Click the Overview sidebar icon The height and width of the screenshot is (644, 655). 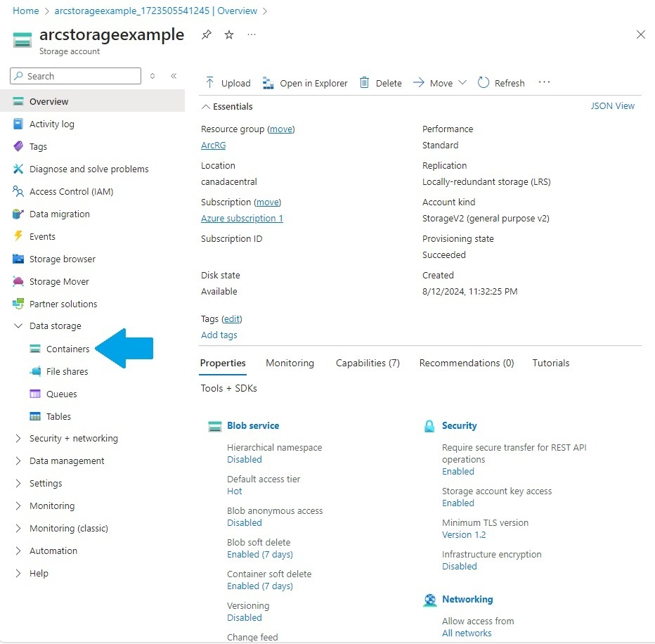[x=18, y=101]
